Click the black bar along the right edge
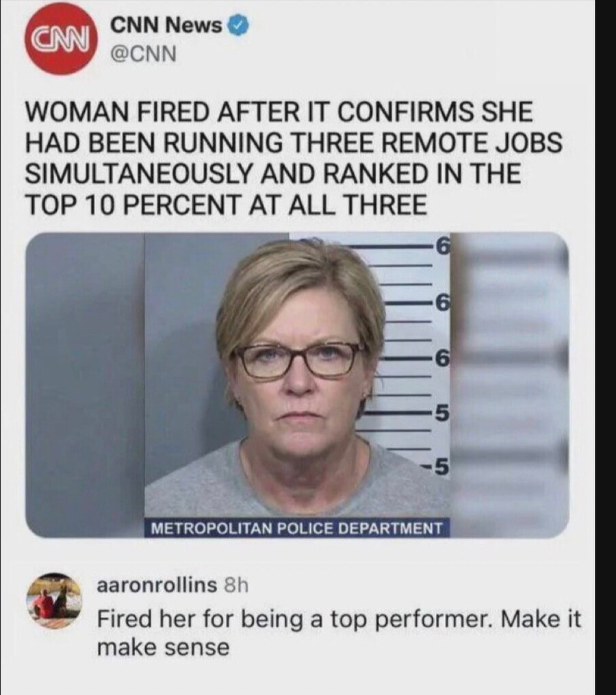Screen dimensions: 616x695 (605, 348)
